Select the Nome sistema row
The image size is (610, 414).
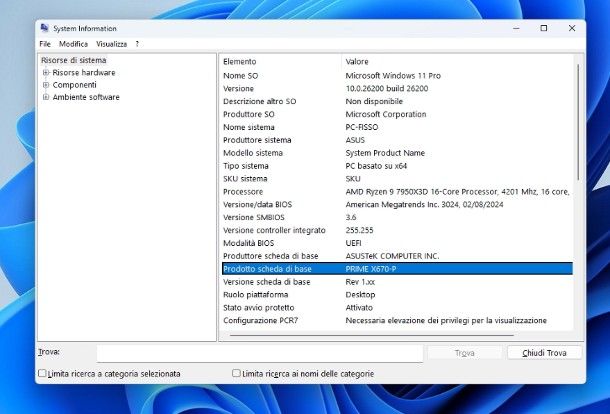[x=397, y=127]
